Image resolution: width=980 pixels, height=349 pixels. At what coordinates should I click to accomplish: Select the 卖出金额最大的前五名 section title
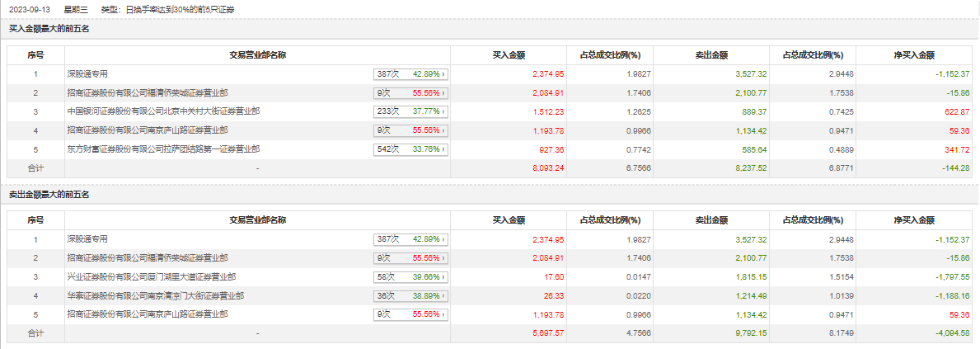click(x=49, y=194)
